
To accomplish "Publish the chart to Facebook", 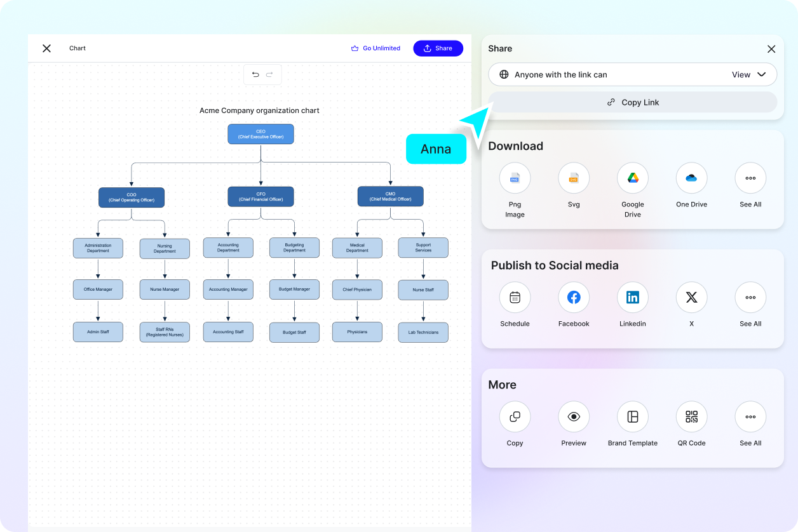I will click(574, 297).
